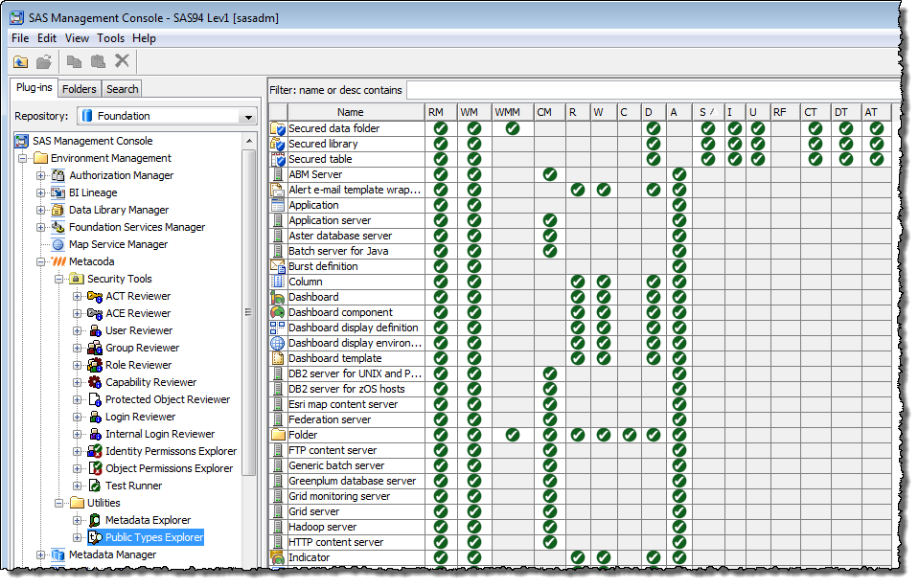This screenshot has height=588, width=919.
Task: Select the Object Permissions Explorer icon
Action: pos(95,468)
